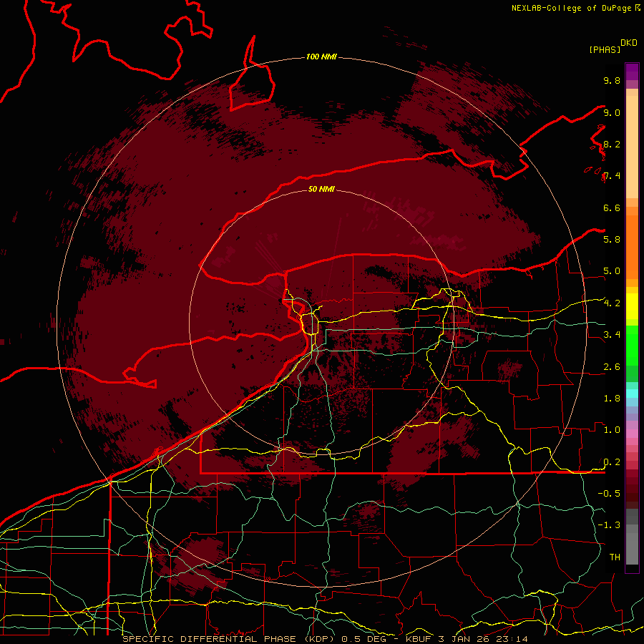Click the 9.0 scale value
The height and width of the screenshot is (644, 644).
tap(612, 112)
